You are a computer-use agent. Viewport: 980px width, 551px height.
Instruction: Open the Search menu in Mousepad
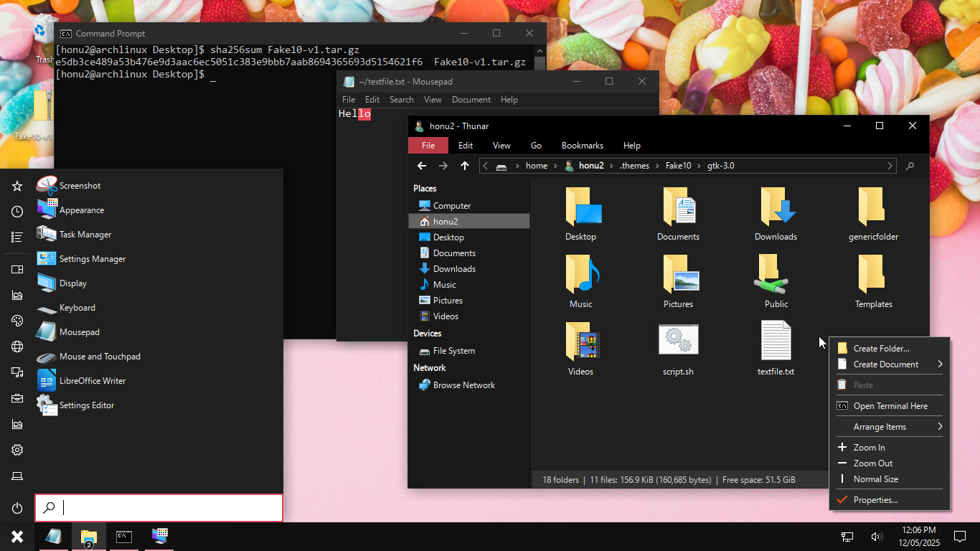click(x=401, y=100)
